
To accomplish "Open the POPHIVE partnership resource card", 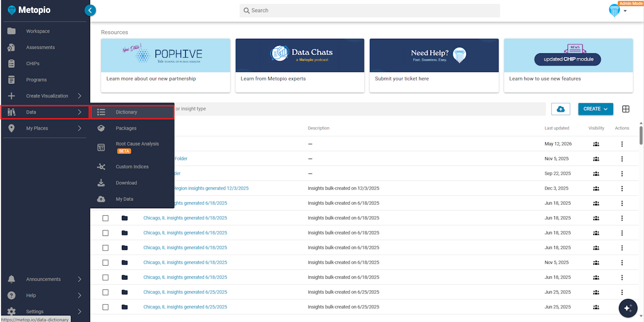I will coord(166,65).
